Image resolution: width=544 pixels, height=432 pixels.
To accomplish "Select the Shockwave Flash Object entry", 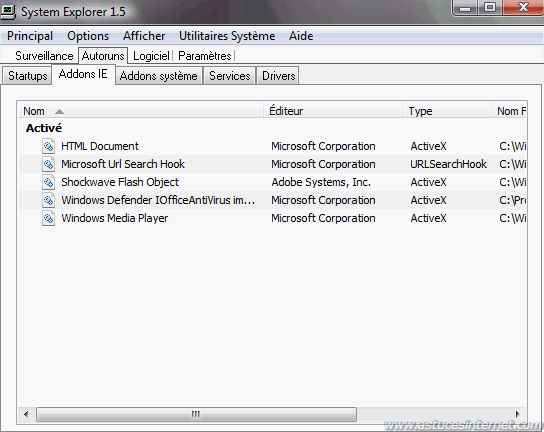I will [x=120, y=182].
